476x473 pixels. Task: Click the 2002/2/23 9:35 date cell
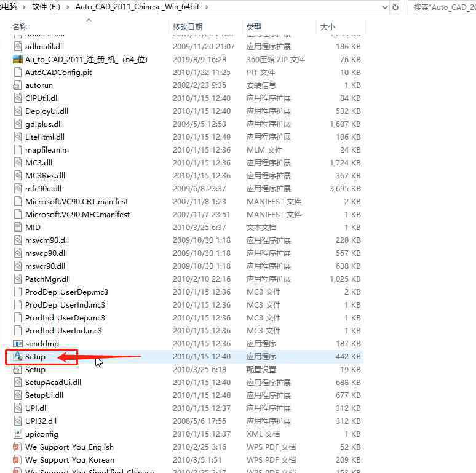199,85
